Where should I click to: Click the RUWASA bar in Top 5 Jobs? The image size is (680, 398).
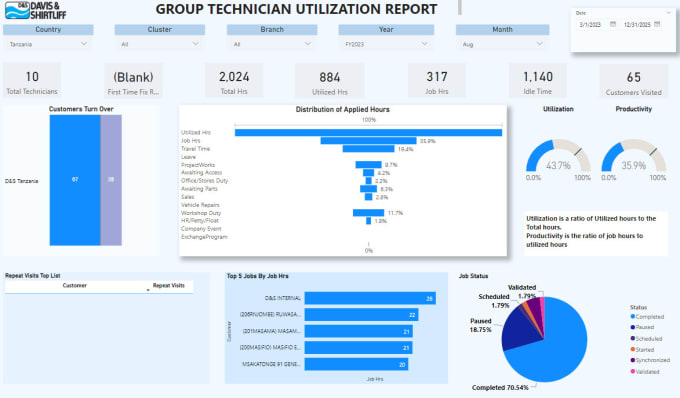coord(361,315)
